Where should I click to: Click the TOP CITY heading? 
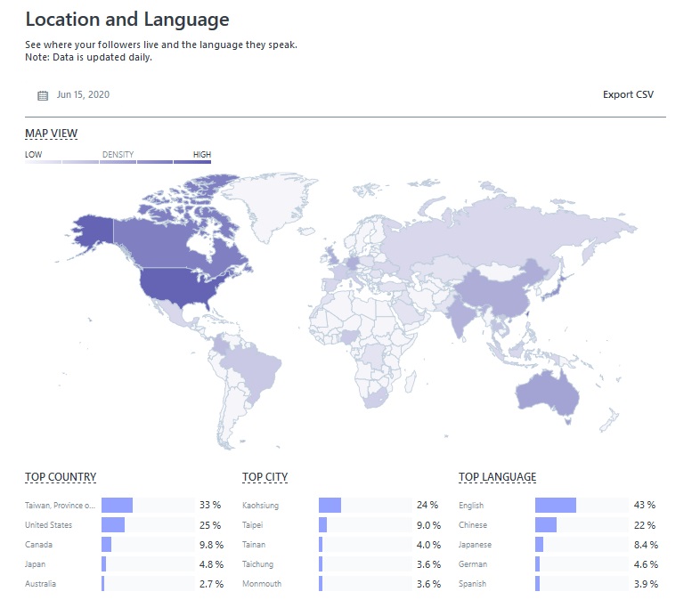point(265,477)
